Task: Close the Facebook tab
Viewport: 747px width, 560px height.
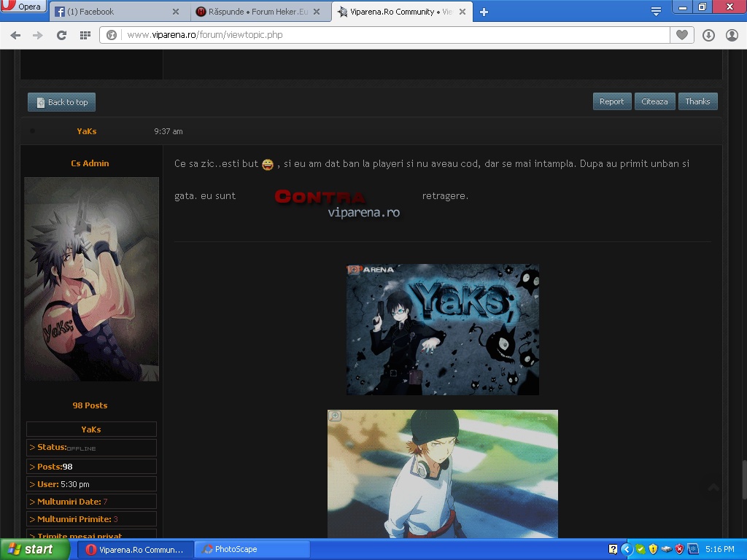Action: tap(176, 12)
